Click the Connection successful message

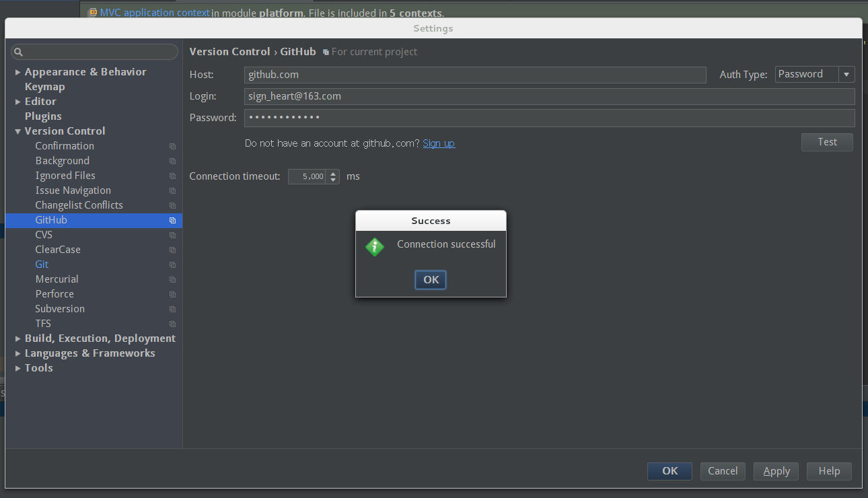(x=446, y=244)
